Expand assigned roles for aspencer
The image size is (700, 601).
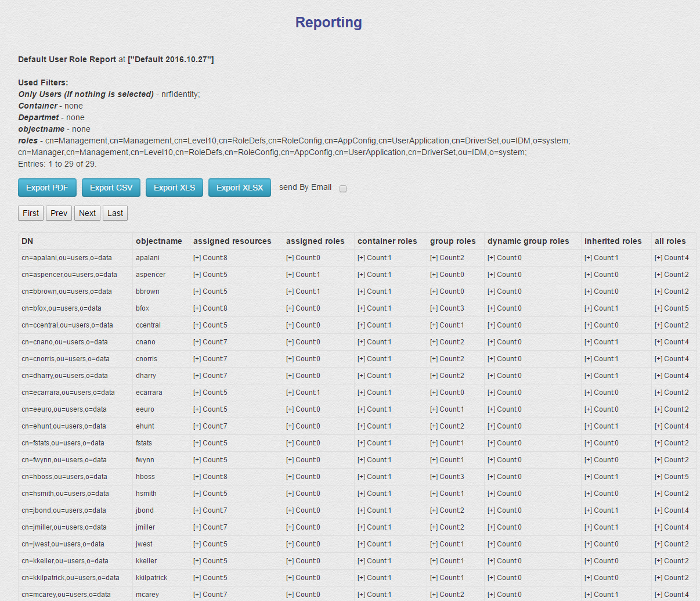point(290,275)
